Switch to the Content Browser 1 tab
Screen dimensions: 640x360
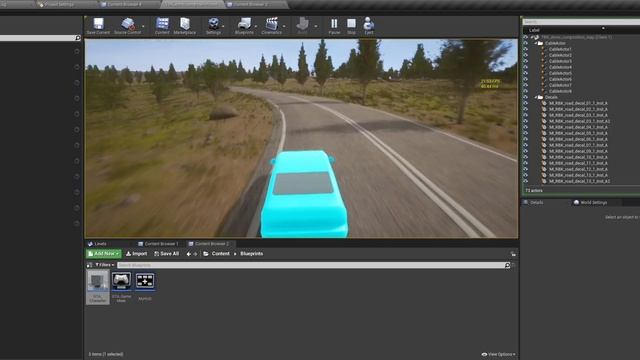[x=158, y=244]
